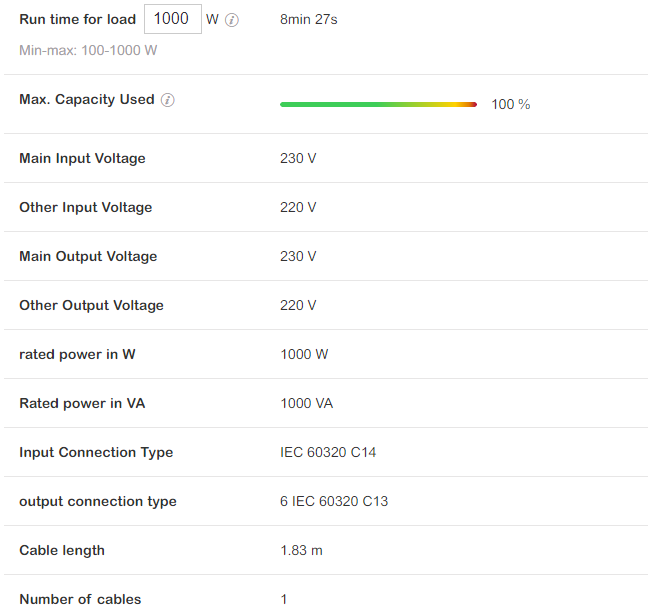Click the '8min 27s' run time value
The image size is (648, 610).
[x=309, y=19]
